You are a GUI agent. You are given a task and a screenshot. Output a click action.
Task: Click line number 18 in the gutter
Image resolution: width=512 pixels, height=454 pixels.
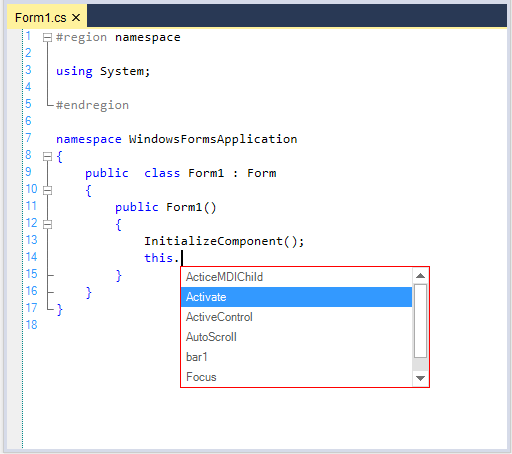pos(32,325)
